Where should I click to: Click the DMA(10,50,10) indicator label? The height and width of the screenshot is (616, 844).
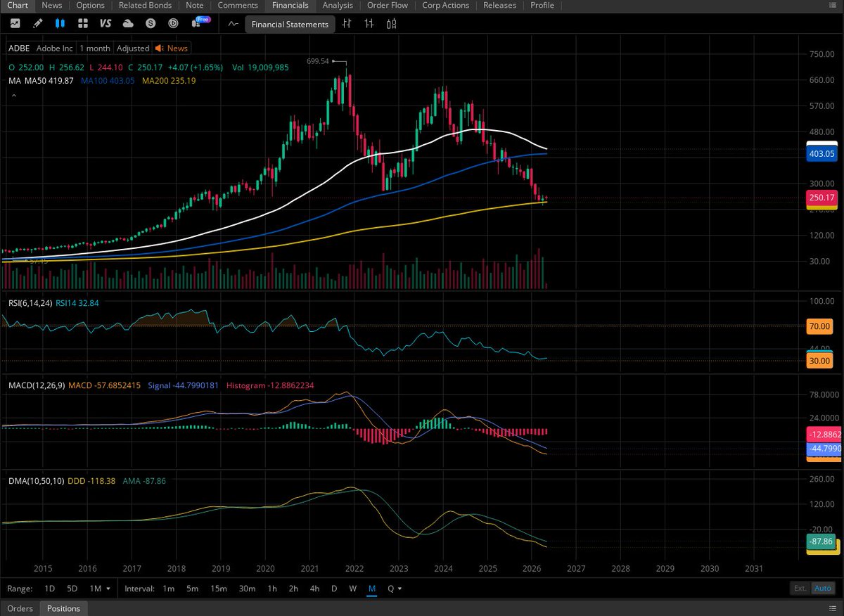[36, 480]
